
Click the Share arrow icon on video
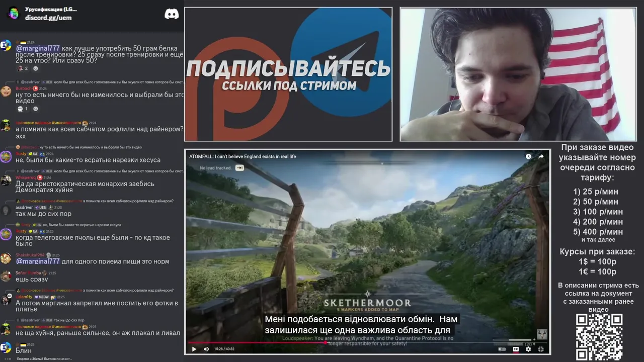click(x=541, y=156)
